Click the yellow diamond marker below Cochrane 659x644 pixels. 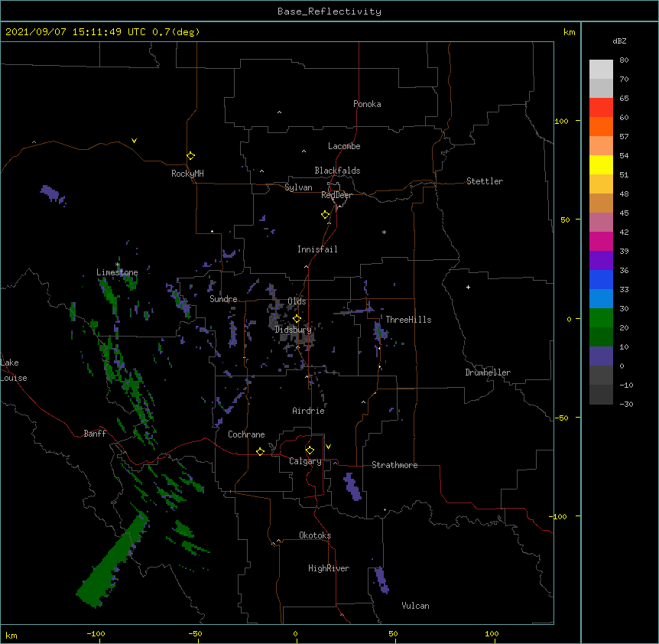click(x=260, y=451)
